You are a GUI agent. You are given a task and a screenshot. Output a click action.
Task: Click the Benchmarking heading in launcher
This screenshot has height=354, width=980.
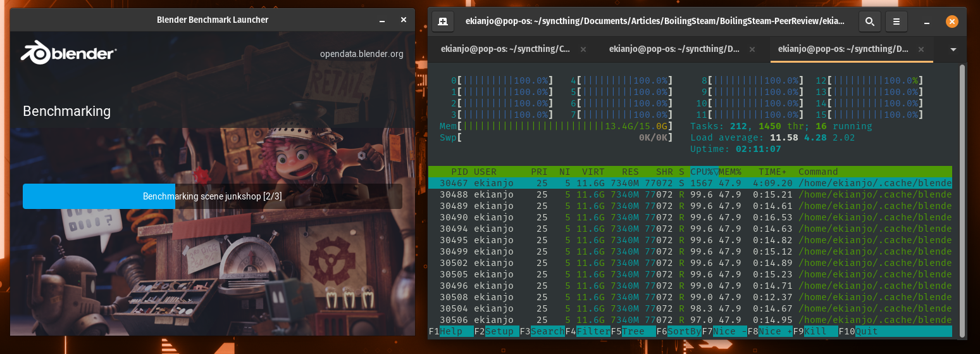pos(67,111)
